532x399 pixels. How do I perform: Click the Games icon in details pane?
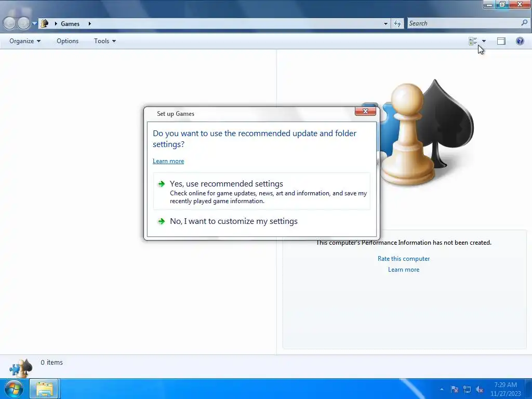[21, 368]
